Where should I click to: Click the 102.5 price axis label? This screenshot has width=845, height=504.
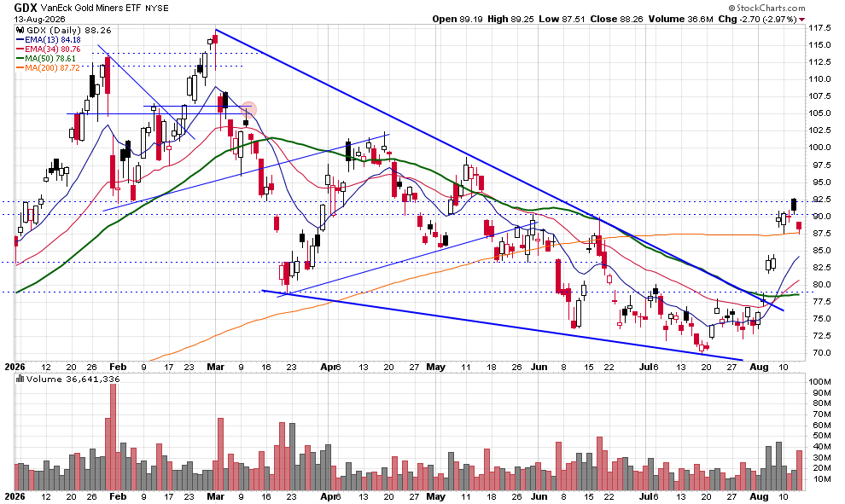pyautogui.click(x=819, y=130)
